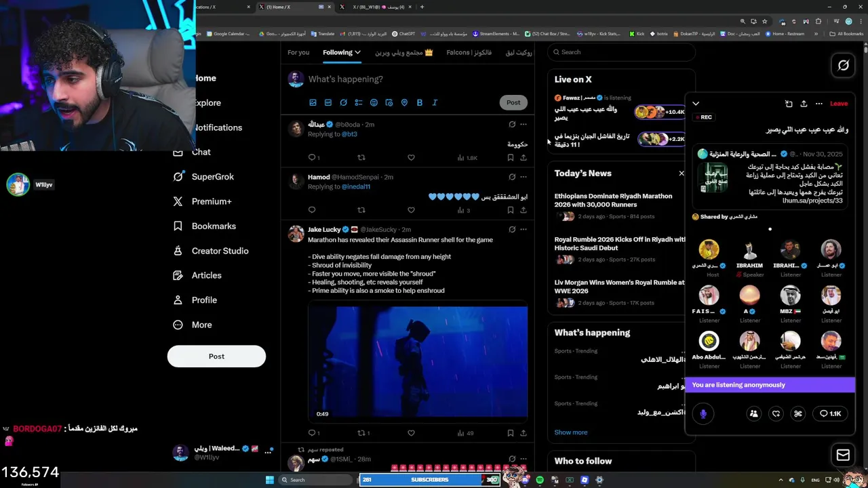Open the emoji picker in composer
This screenshot has width=868, height=488.
(374, 102)
